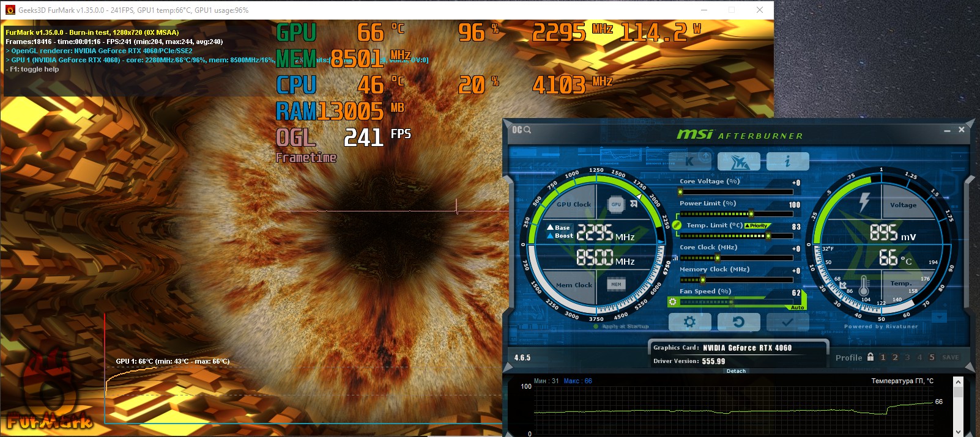980x437 pixels.
Task: Click the Boost marker label
Action: pos(560,236)
